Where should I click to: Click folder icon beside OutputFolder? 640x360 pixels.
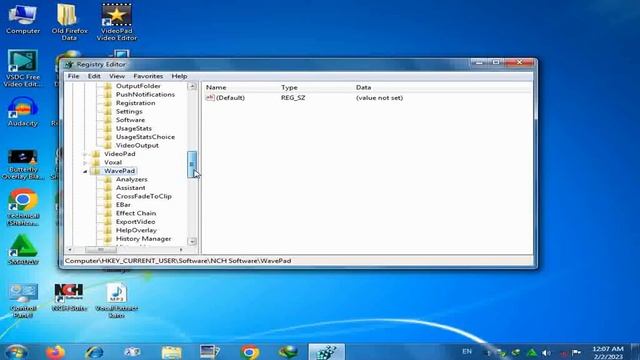[x=108, y=86]
